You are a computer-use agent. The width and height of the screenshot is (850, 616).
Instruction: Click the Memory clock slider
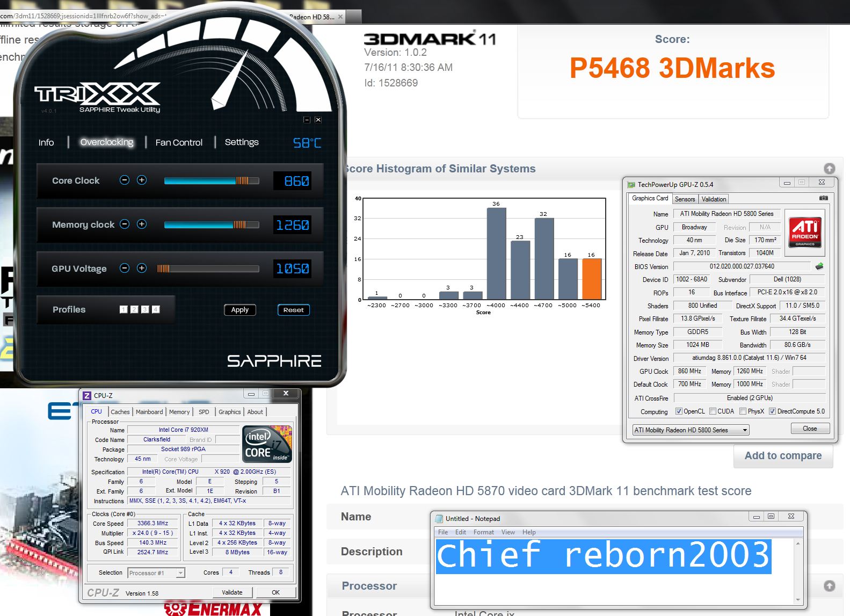pos(212,225)
